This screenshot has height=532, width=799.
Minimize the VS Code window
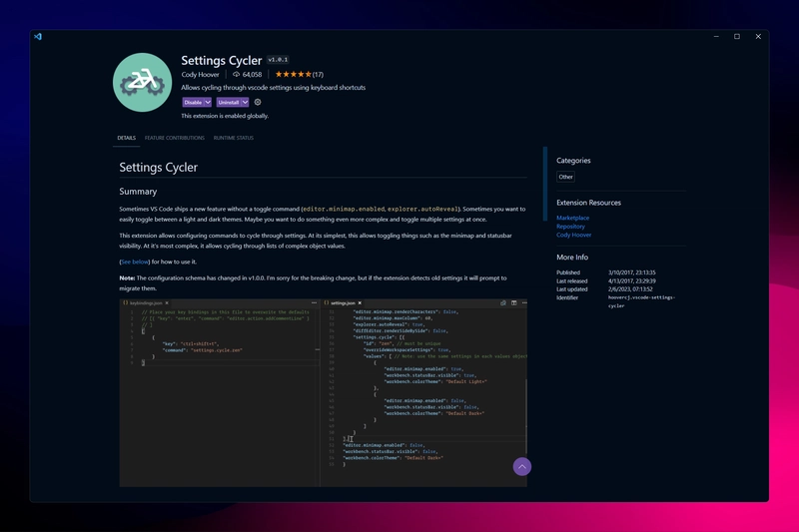[x=716, y=37]
